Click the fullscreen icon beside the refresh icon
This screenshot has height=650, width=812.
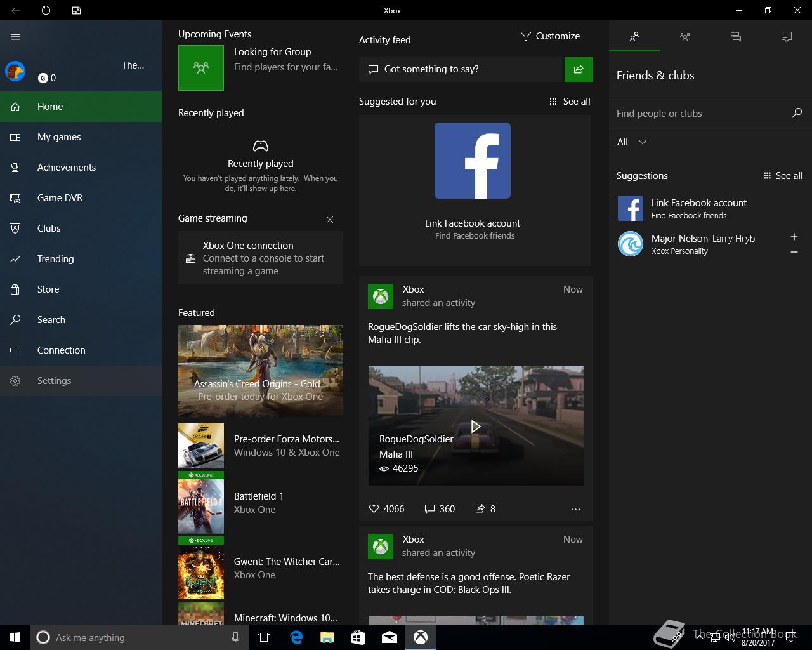pyautogui.click(x=76, y=10)
